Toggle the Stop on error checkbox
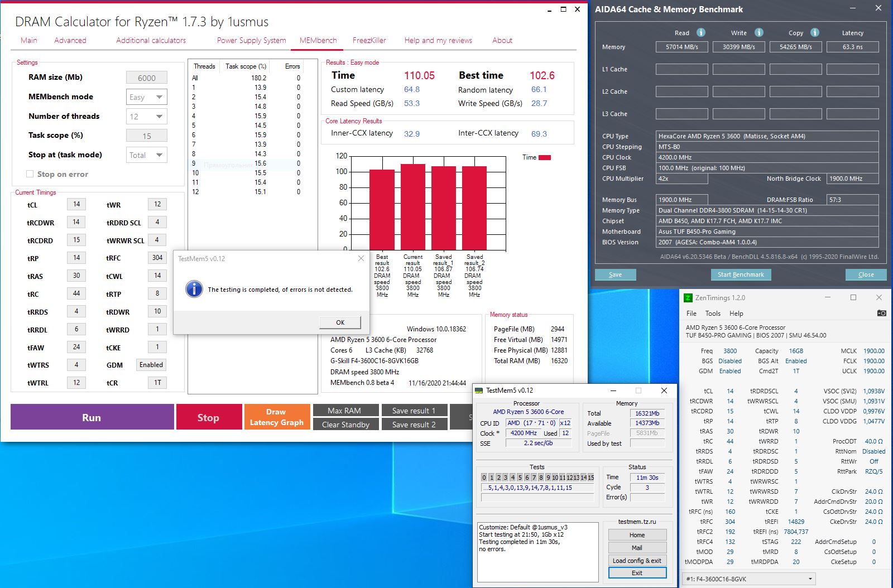Viewport: 893px width, 588px height. (30, 174)
